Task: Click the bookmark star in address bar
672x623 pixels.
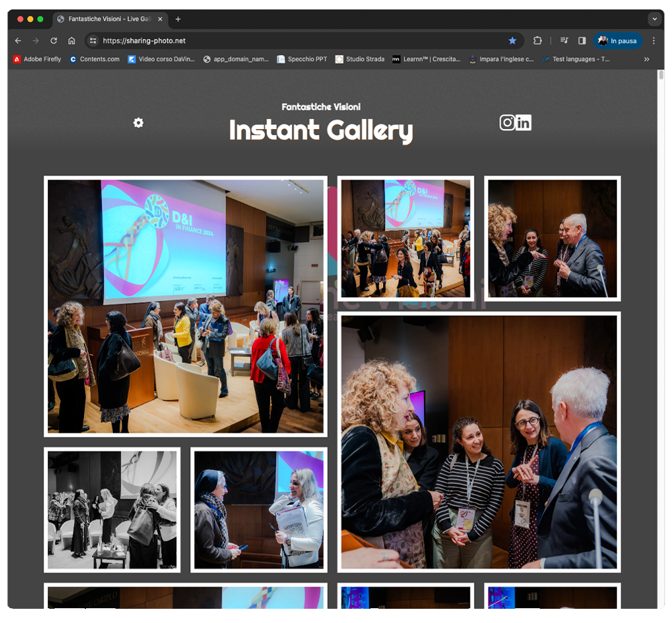Action: click(x=512, y=41)
